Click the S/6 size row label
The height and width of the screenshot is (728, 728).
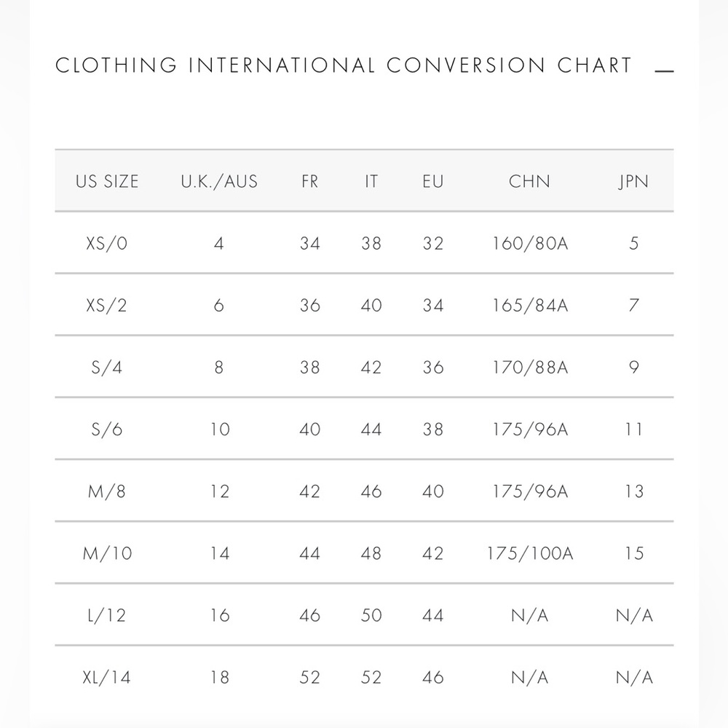click(107, 430)
